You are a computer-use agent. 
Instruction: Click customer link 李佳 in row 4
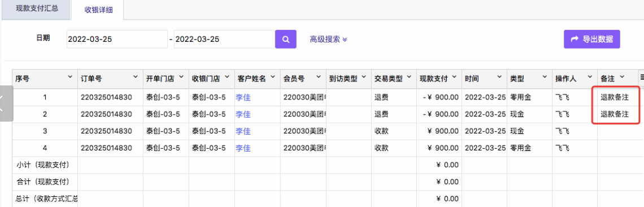click(243, 148)
